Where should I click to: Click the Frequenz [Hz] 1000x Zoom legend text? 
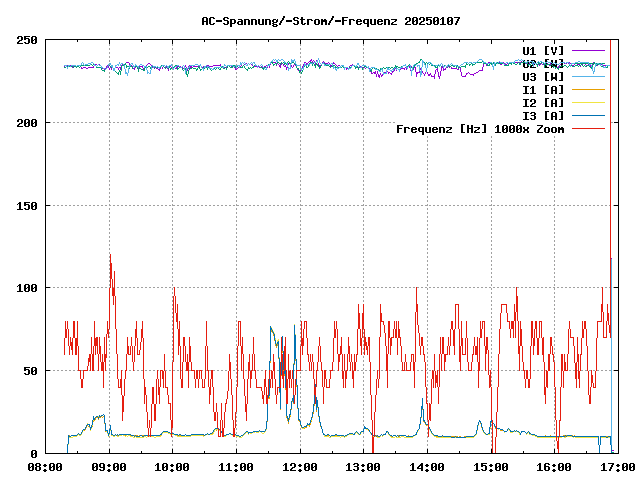point(480,128)
